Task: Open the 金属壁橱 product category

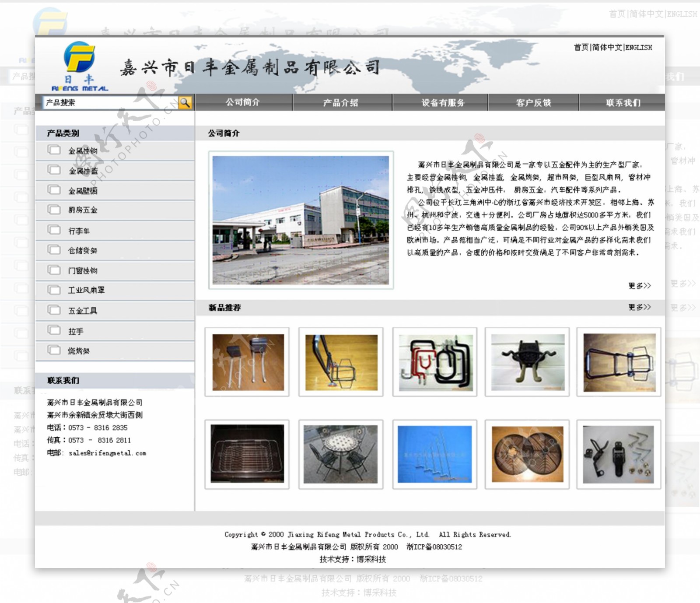Action: (83, 191)
